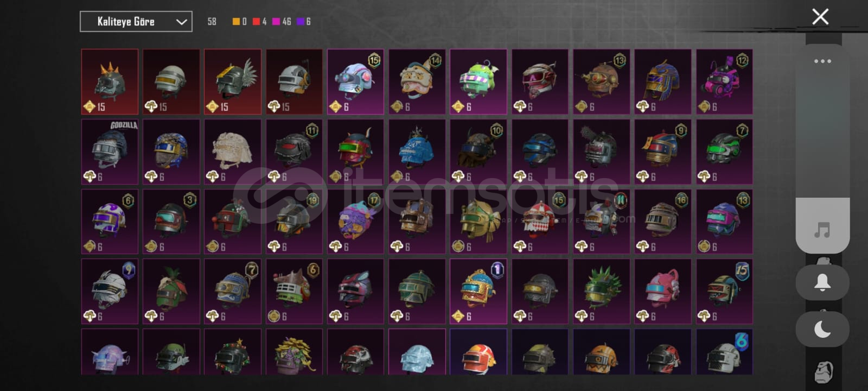
Task: Pick the blue pharaoh helmet skin
Action: point(663,81)
